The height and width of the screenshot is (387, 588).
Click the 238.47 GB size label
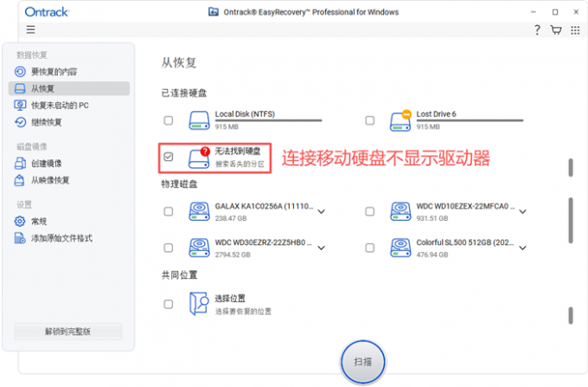coord(231,218)
